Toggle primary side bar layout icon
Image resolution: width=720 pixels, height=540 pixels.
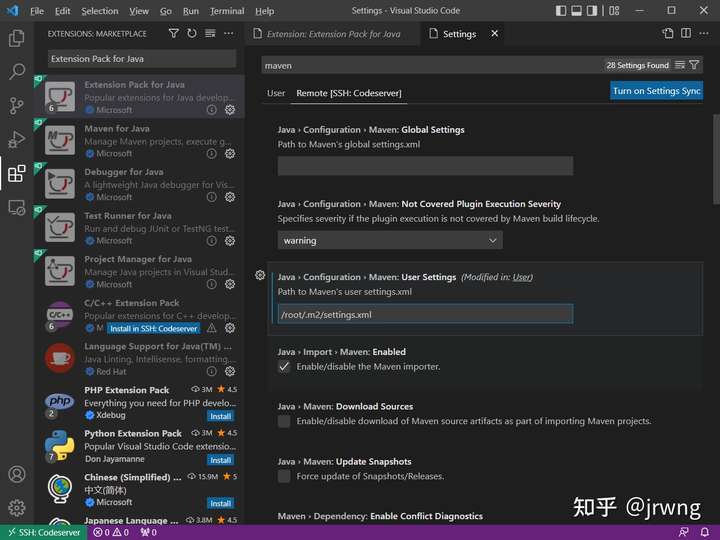[561, 11]
